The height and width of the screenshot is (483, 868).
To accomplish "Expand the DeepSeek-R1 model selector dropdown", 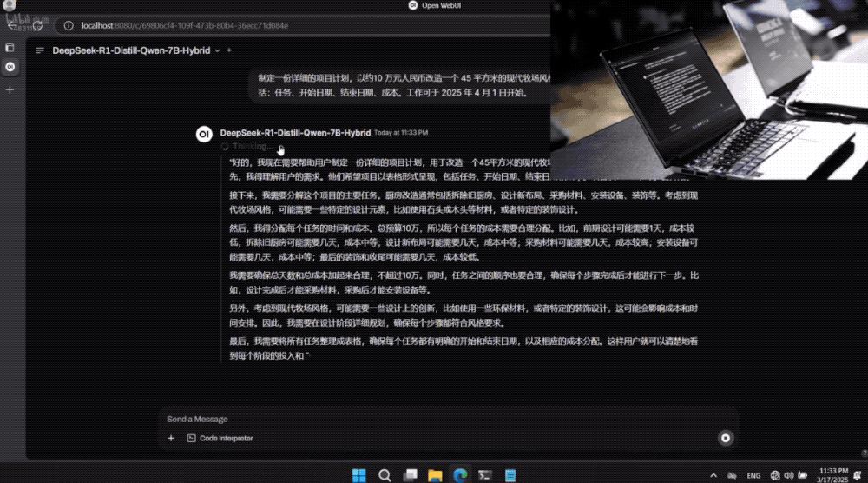I will tap(217, 50).
